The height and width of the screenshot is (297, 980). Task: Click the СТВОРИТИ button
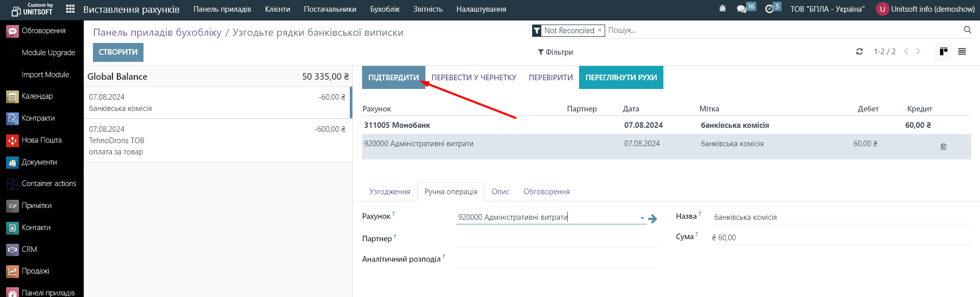pos(118,52)
